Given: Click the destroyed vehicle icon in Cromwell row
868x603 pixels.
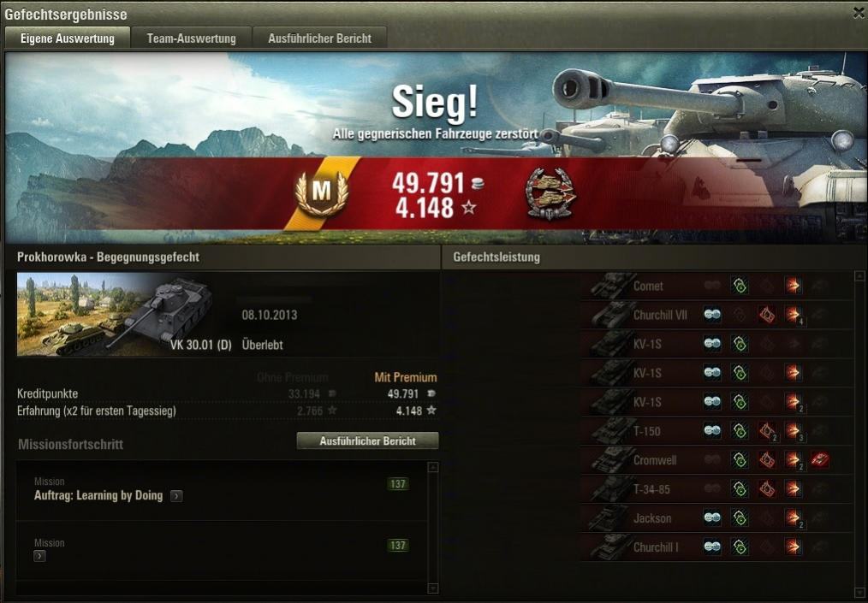Looking at the screenshot, I should point(819,459).
